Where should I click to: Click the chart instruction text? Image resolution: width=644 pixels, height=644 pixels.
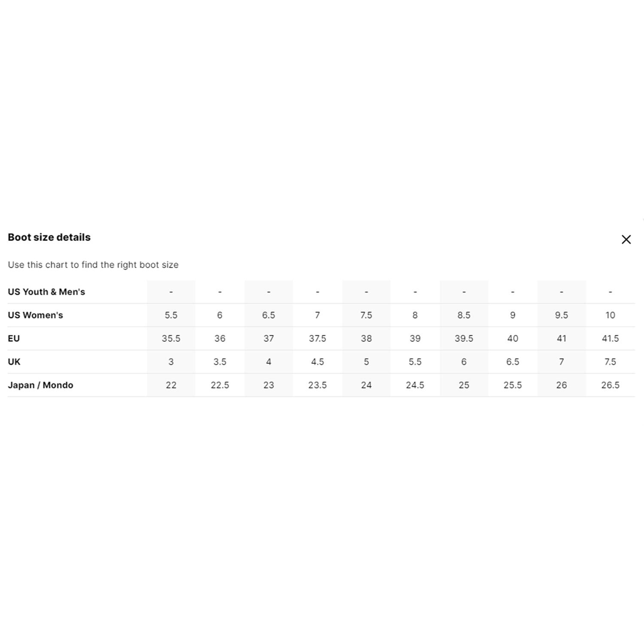coord(93,265)
